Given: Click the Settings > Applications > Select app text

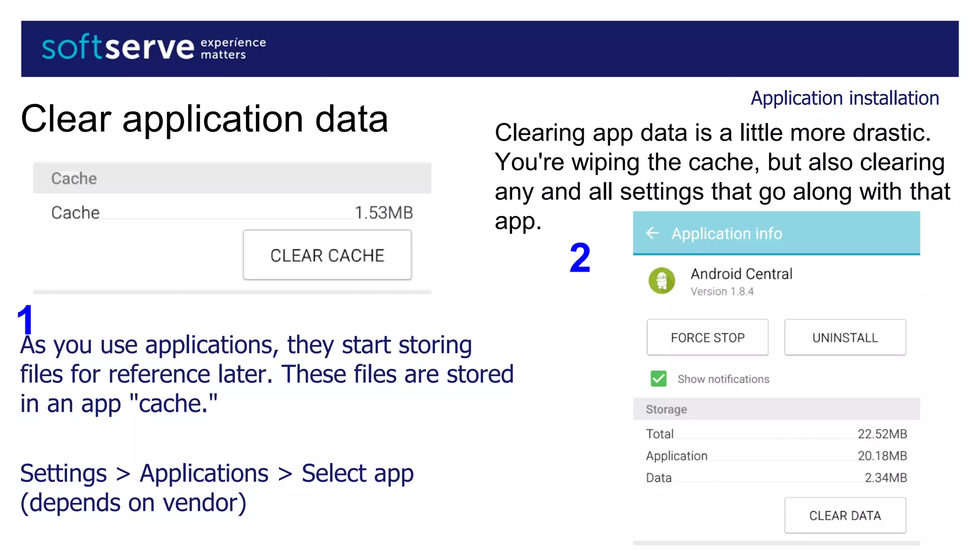Looking at the screenshot, I should click(x=217, y=474).
